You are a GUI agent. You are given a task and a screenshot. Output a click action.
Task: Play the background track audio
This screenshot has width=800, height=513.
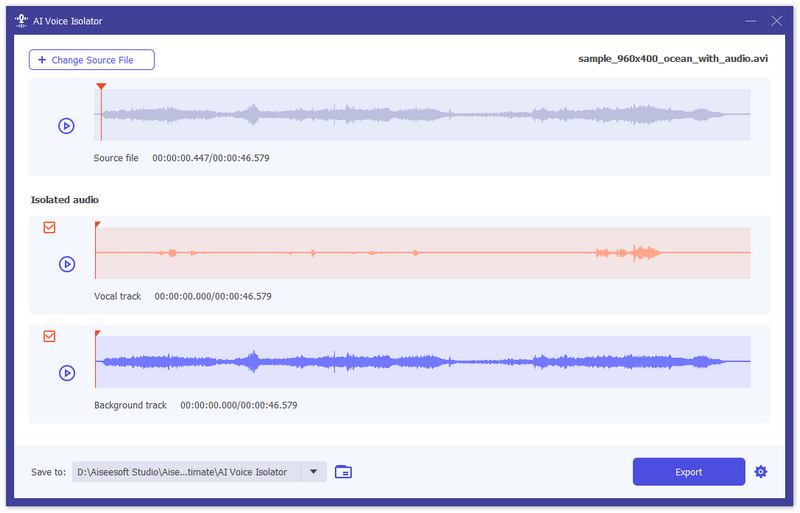[x=66, y=373]
